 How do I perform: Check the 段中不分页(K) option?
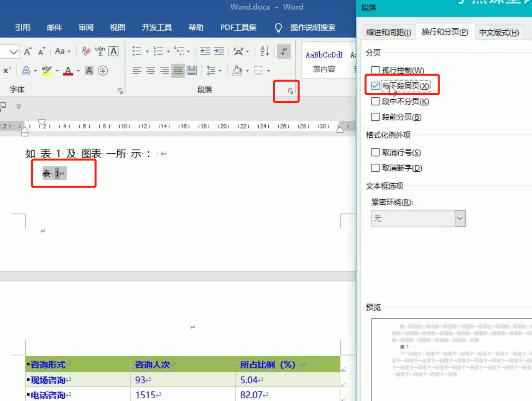click(x=375, y=101)
